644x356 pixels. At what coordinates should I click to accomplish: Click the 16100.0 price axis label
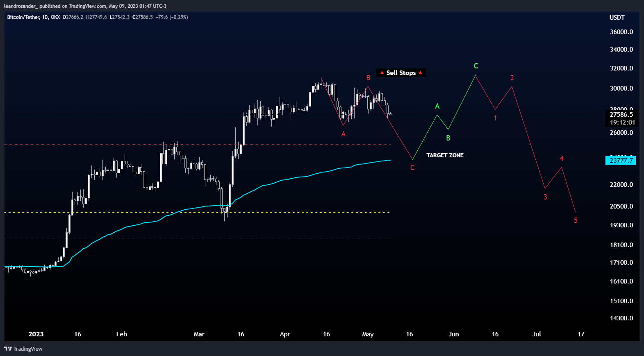pos(621,281)
